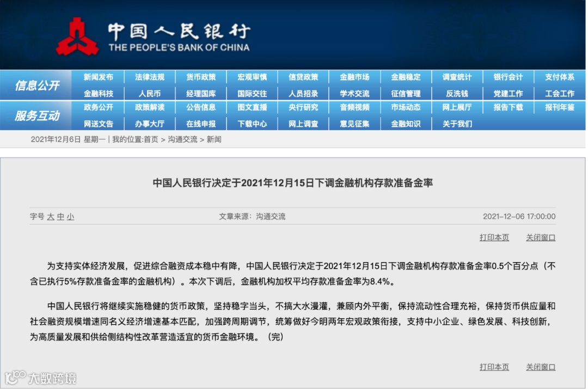588x389 pixels.
Task: Open 学术交流 navigation item
Action: (354, 94)
